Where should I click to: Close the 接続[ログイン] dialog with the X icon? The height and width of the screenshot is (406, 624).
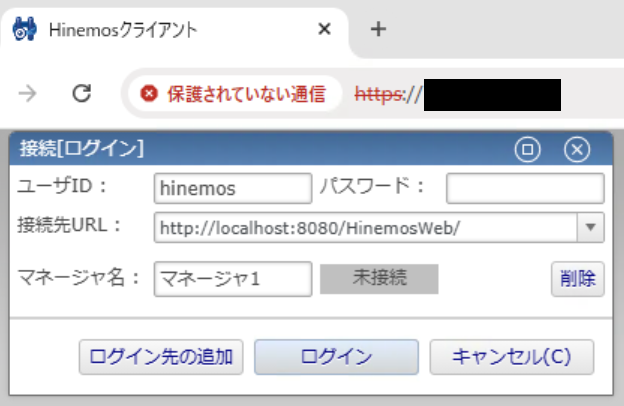point(577,149)
